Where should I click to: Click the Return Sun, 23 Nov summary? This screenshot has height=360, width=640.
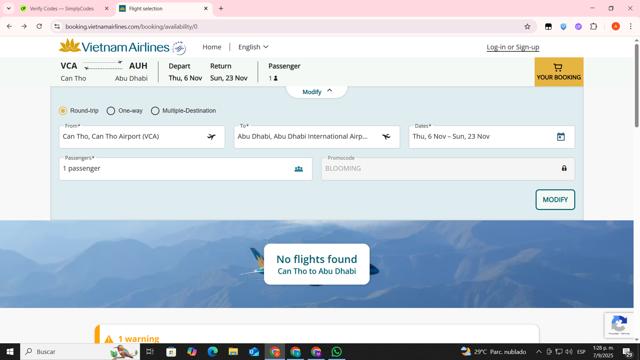(229, 72)
